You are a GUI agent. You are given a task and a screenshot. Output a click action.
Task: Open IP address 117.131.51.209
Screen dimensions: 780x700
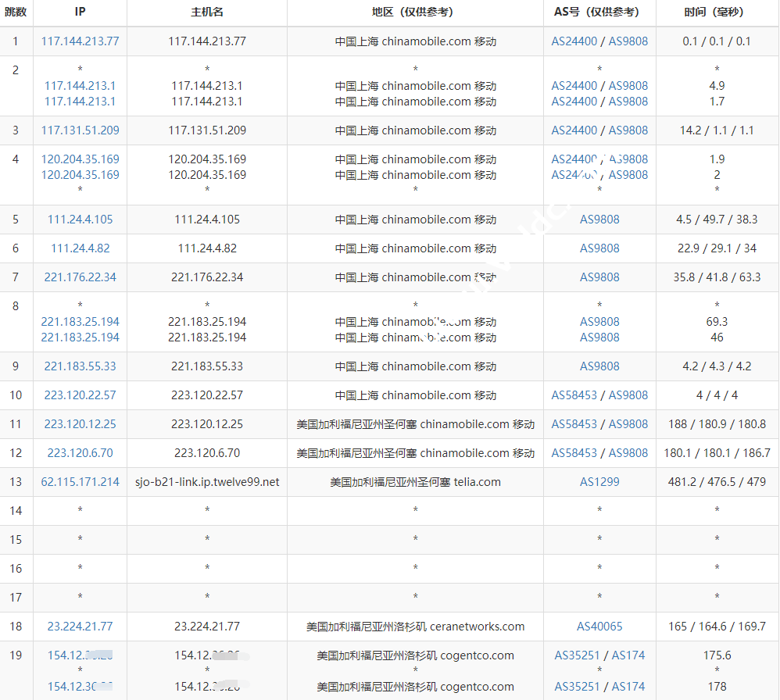pos(80,130)
